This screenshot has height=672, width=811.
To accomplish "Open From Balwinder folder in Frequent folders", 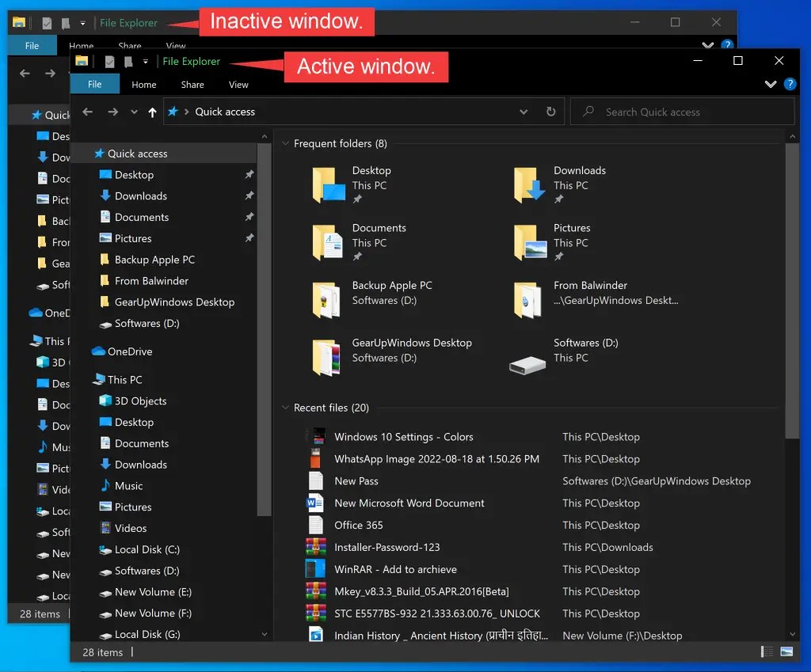I will pyautogui.click(x=527, y=299).
